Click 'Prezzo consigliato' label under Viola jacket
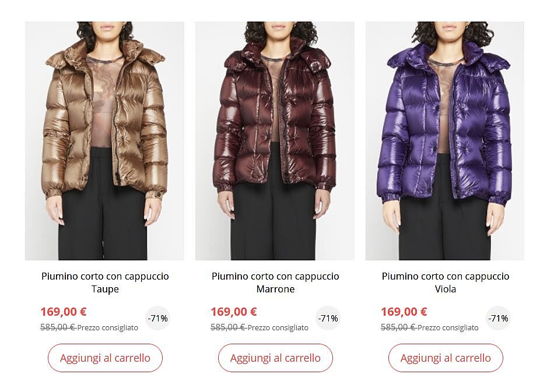This screenshot has height=392, width=554. 448,328
